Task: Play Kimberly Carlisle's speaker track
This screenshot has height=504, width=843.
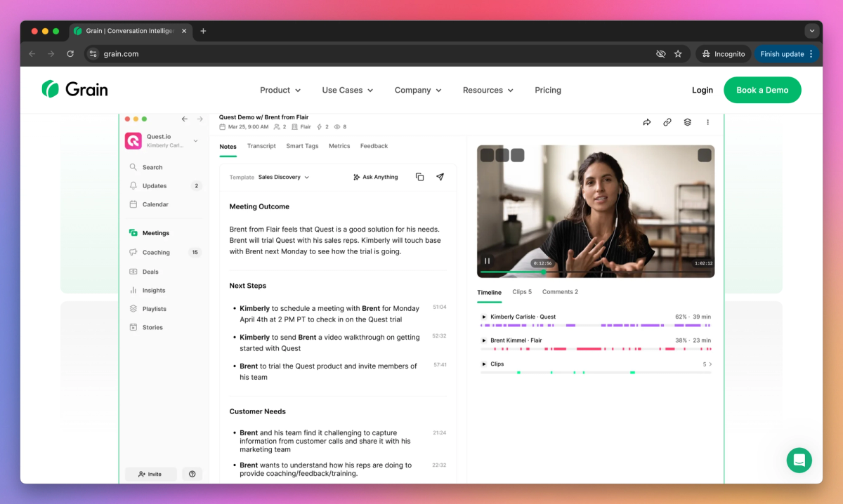Action: point(483,317)
